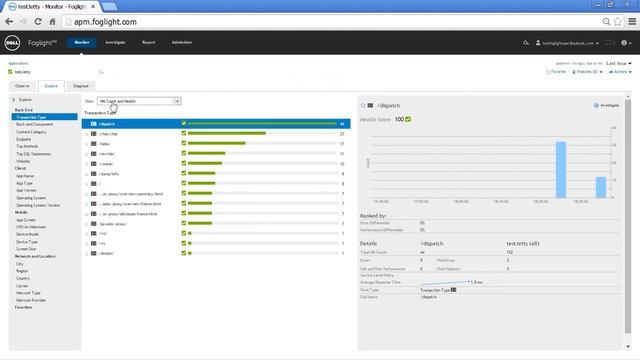640x360 pixels.
Task: Click the health checkmark icon next to score 100
Action: (x=408, y=119)
